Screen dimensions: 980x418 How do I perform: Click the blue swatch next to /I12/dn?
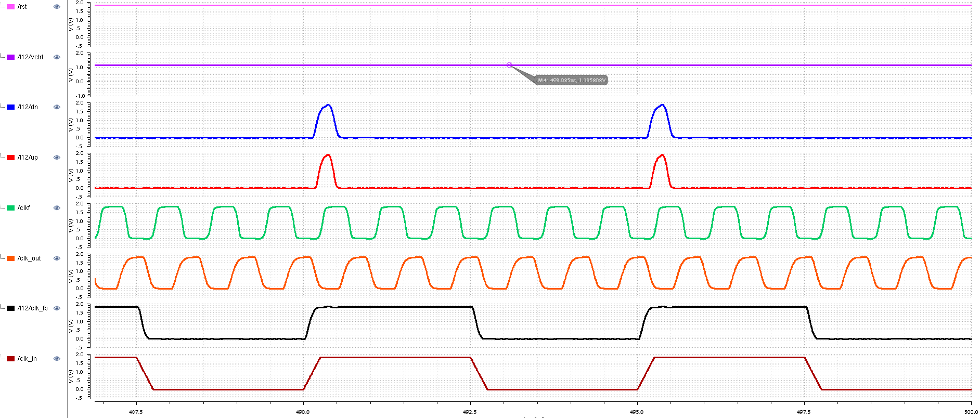[x=10, y=107]
